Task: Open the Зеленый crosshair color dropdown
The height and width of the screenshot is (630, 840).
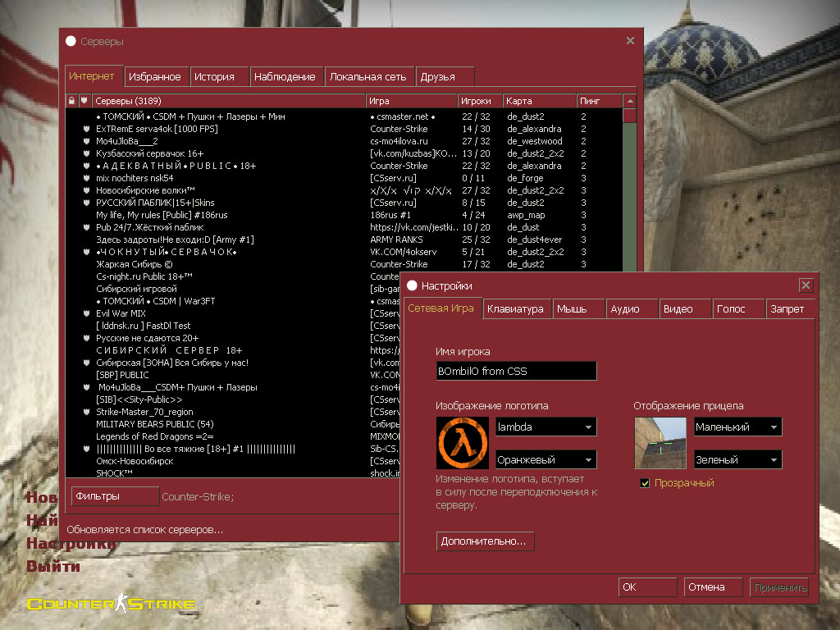Action: point(738,459)
